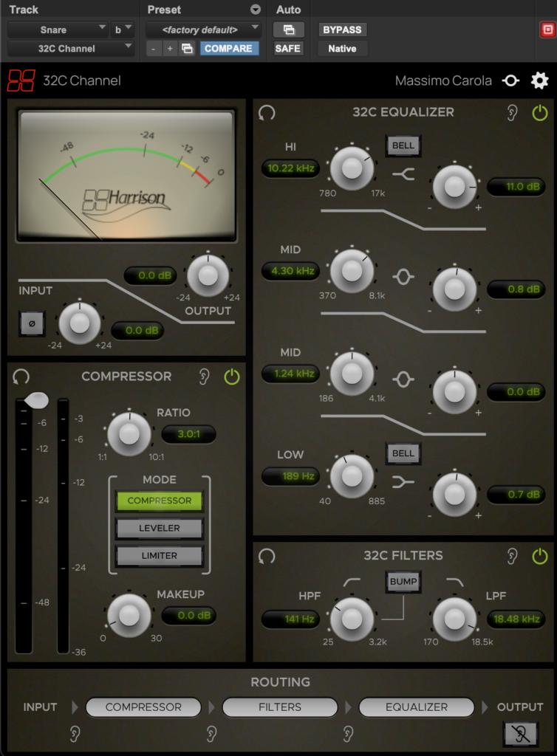
Task: Click the BYPASS button
Action: pos(342,30)
